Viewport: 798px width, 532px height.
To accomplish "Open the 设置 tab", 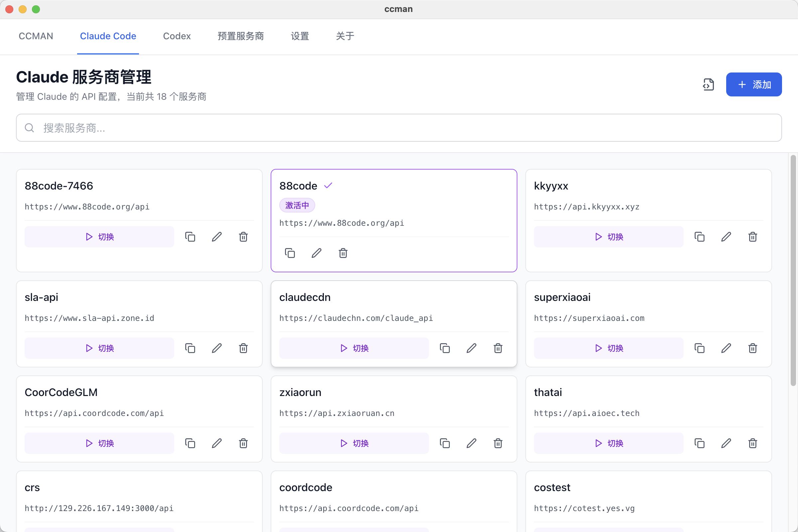I will [300, 36].
